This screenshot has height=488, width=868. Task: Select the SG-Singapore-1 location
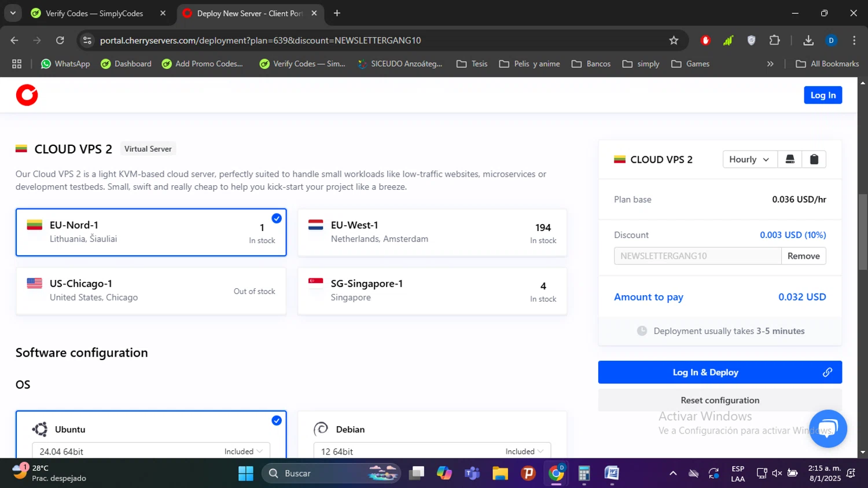[x=432, y=291]
